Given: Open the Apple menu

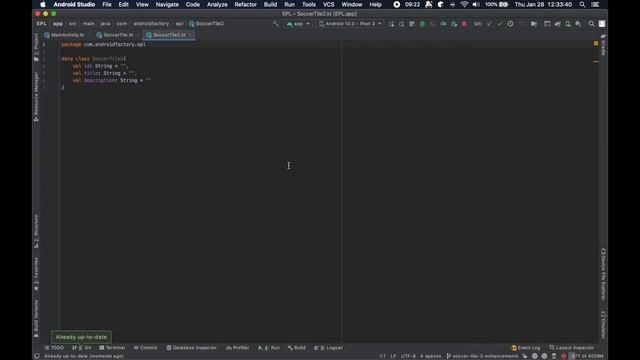Looking at the screenshot, I should pyautogui.click(x=42, y=4).
